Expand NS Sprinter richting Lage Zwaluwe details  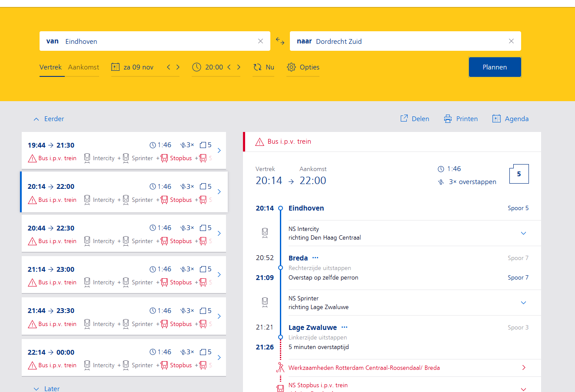pos(523,303)
